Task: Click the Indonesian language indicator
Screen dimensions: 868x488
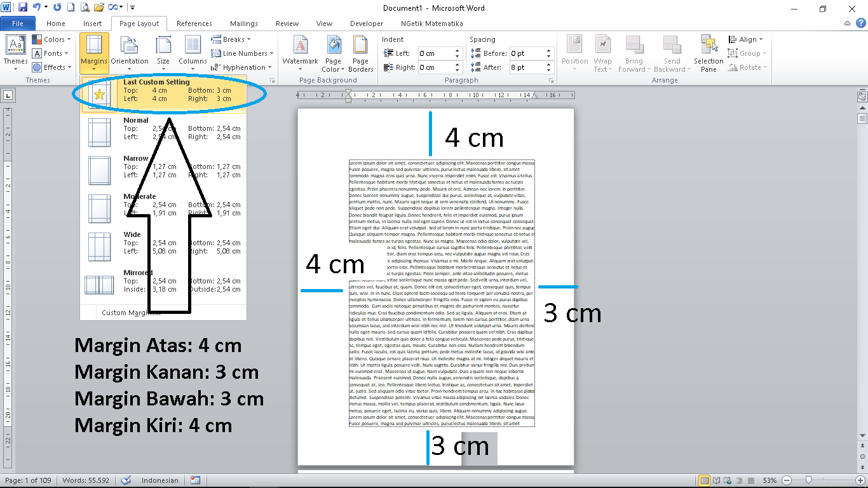Action: point(160,480)
